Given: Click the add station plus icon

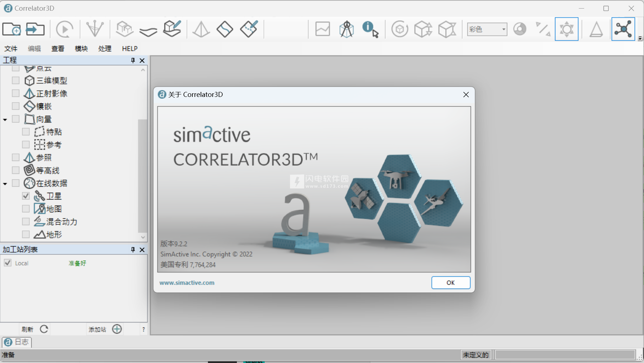Looking at the screenshot, I should click(117, 329).
